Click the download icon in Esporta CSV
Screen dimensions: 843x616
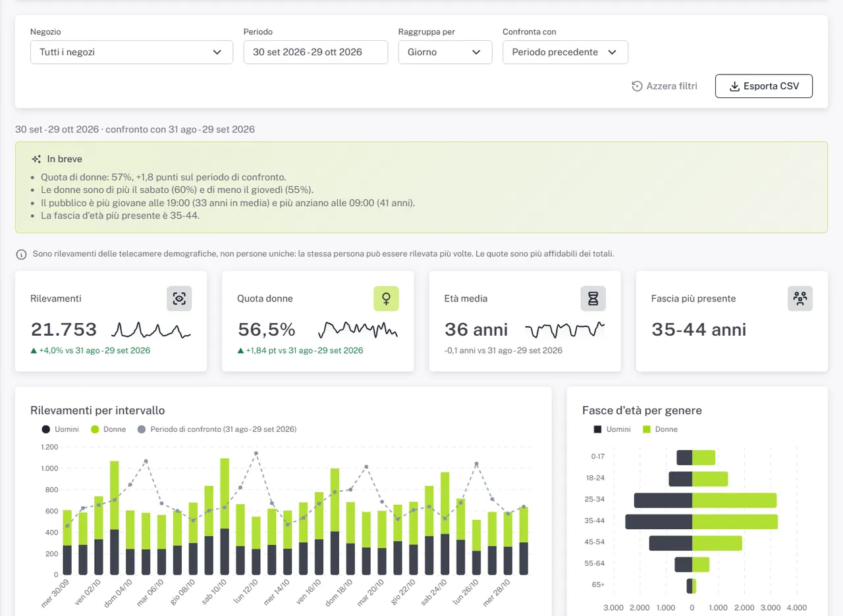click(735, 86)
